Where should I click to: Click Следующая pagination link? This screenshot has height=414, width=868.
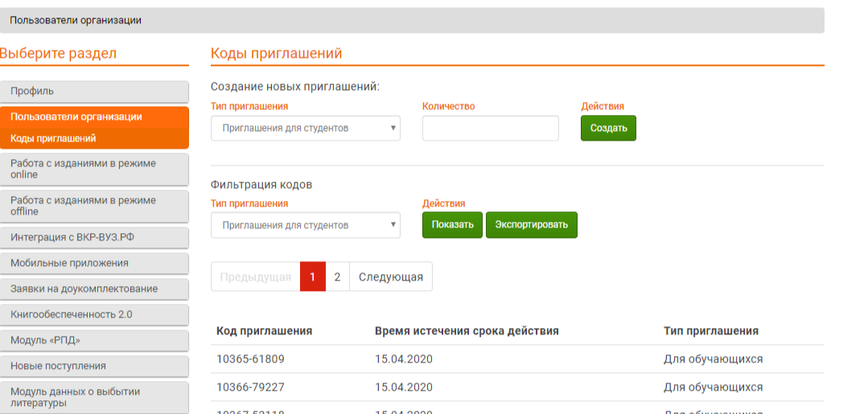click(390, 277)
